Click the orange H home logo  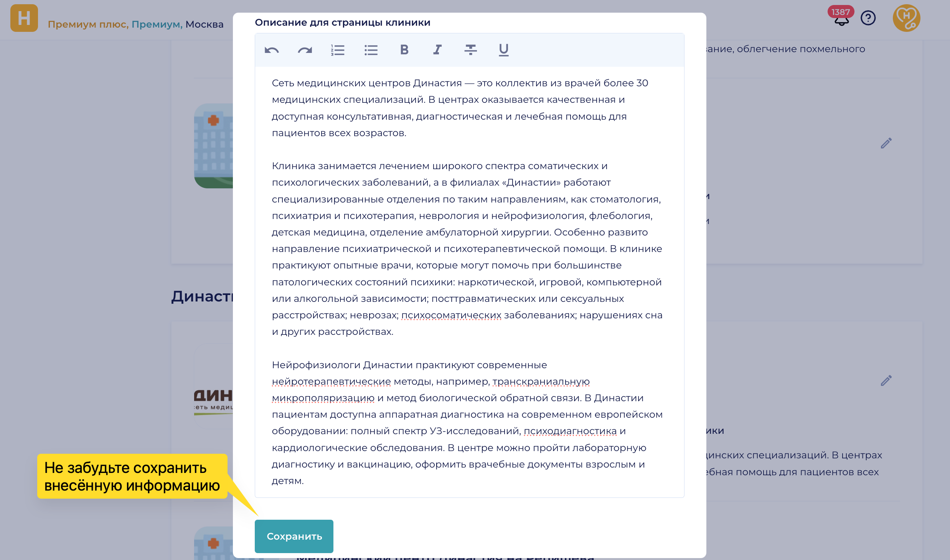pyautogui.click(x=24, y=18)
